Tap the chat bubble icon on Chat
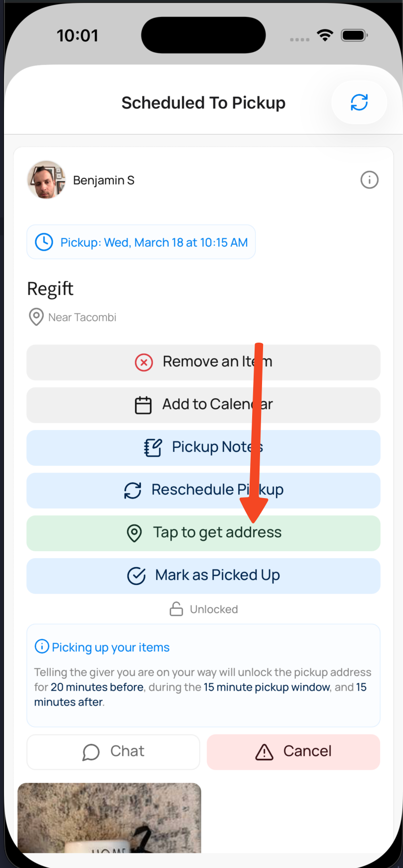This screenshot has height=868, width=403. (x=91, y=751)
